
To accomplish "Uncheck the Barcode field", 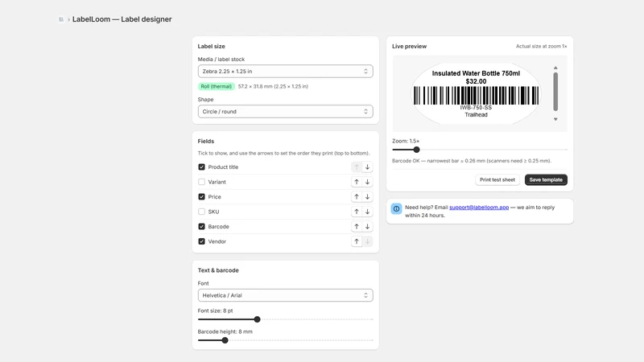I will click(x=202, y=227).
